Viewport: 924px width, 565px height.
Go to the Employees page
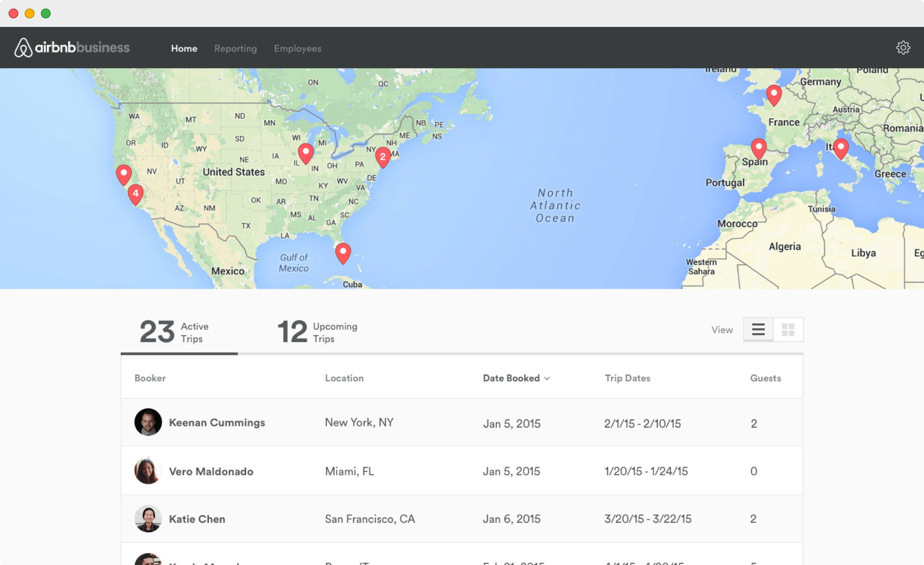pos(297,48)
